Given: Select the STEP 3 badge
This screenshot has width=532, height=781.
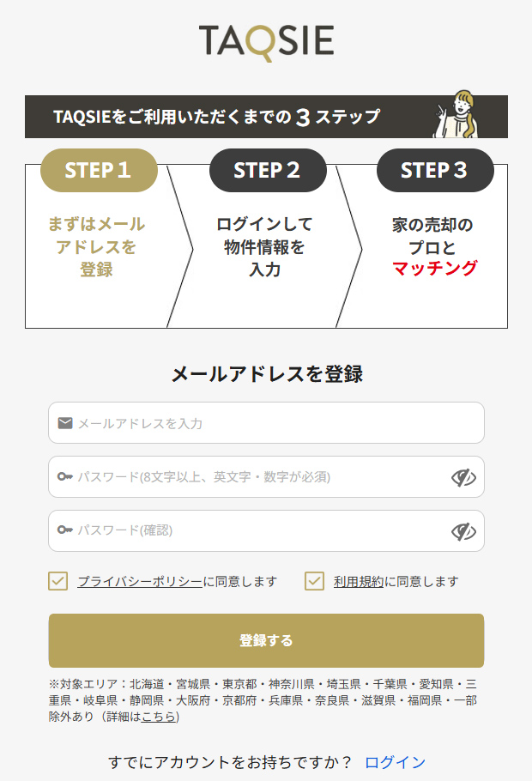Looking at the screenshot, I should point(435,170).
